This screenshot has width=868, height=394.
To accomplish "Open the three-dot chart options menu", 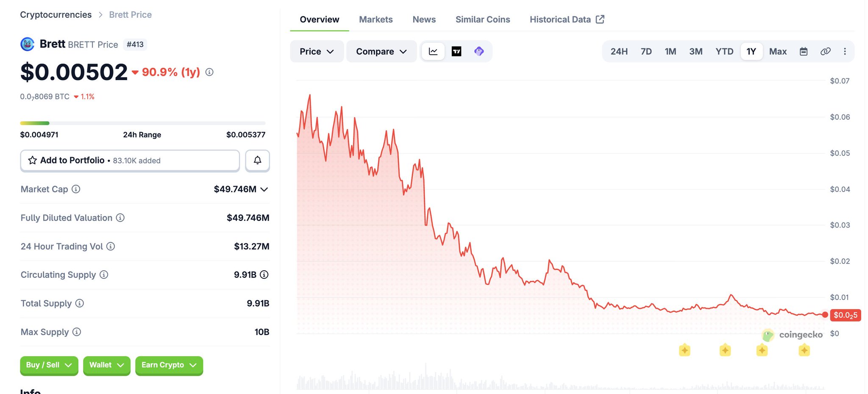I will pos(845,51).
